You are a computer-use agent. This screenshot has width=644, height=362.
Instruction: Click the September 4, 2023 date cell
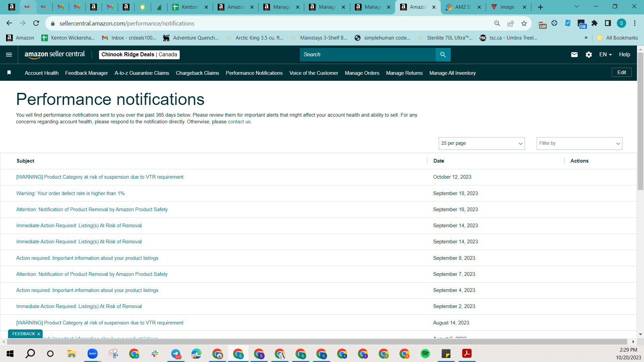(454, 290)
